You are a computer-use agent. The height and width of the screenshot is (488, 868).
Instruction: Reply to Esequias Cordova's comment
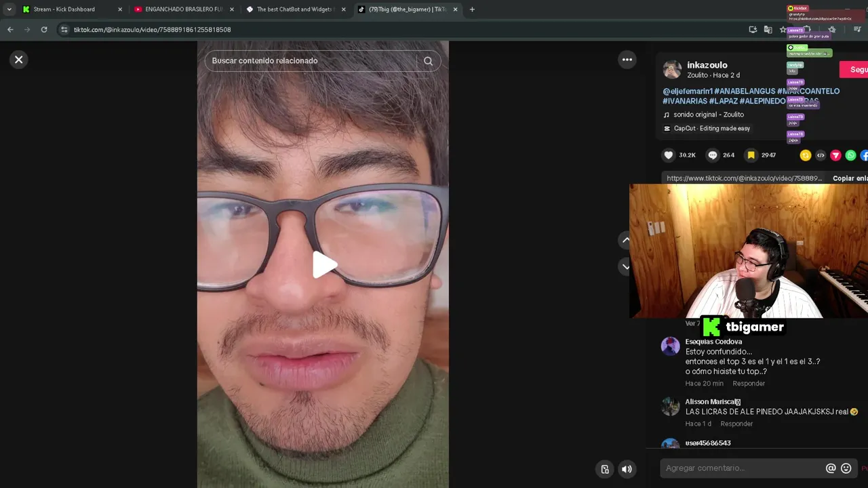tap(749, 384)
